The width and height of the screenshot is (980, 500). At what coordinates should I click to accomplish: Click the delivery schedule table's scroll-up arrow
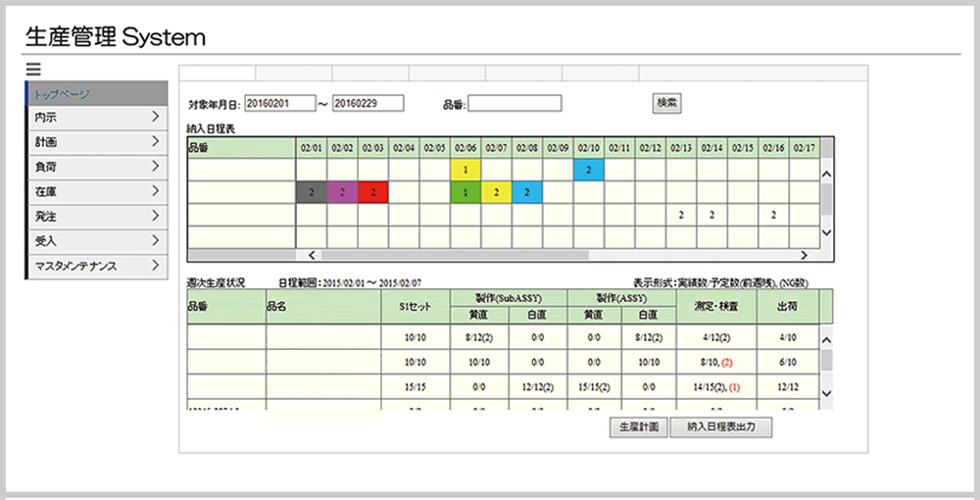[825, 175]
